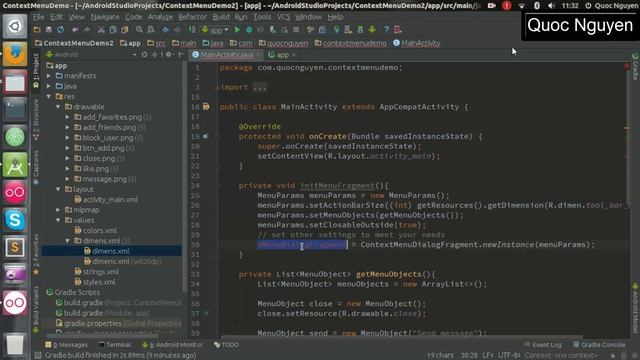Image resolution: width=640 pixels, height=360 pixels.
Task: Click project panel settings gear icon
Action: tap(168, 54)
